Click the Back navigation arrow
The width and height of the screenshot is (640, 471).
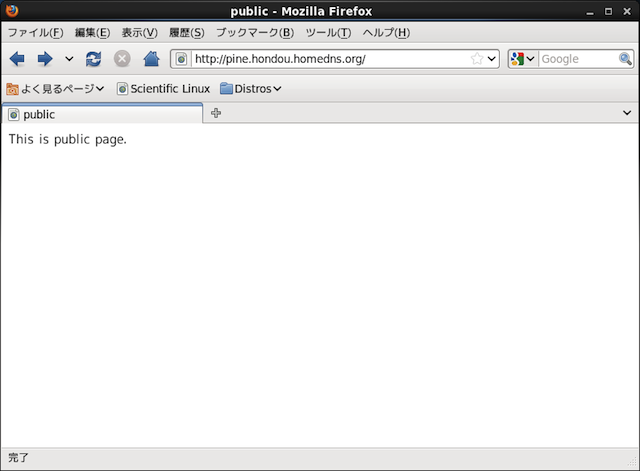point(17,59)
